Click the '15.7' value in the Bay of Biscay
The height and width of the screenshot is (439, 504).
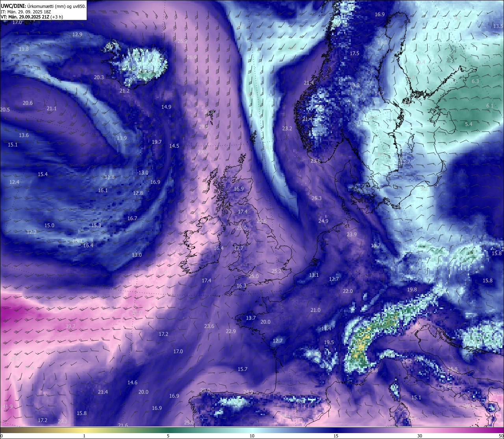[243, 369]
